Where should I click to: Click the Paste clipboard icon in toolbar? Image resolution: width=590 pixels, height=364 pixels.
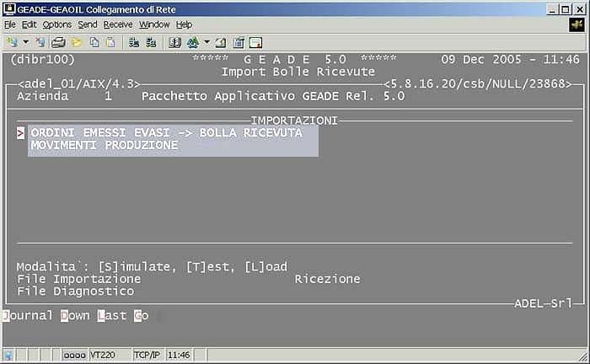[x=110, y=41]
